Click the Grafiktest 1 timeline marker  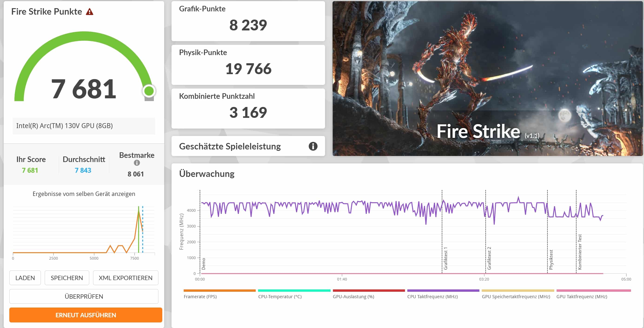pyautogui.click(x=445, y=258)
